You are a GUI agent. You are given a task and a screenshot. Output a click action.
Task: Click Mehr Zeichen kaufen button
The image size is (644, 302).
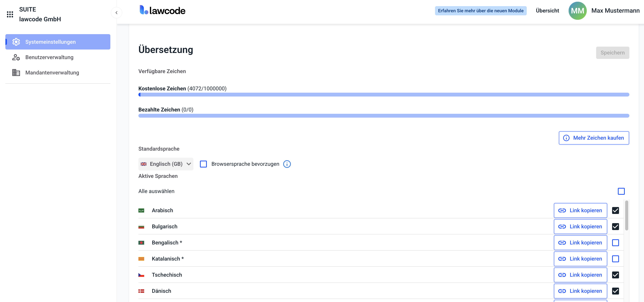(x=594, y=138)
